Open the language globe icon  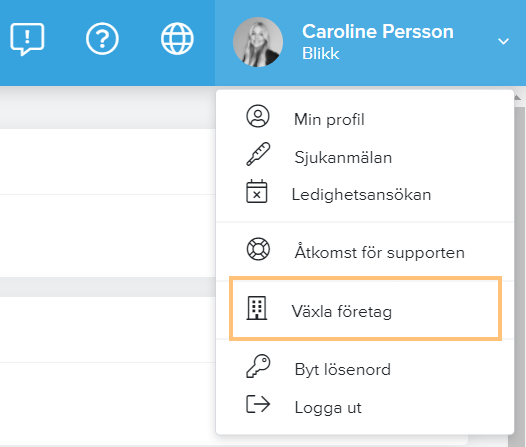coord(177,39)
